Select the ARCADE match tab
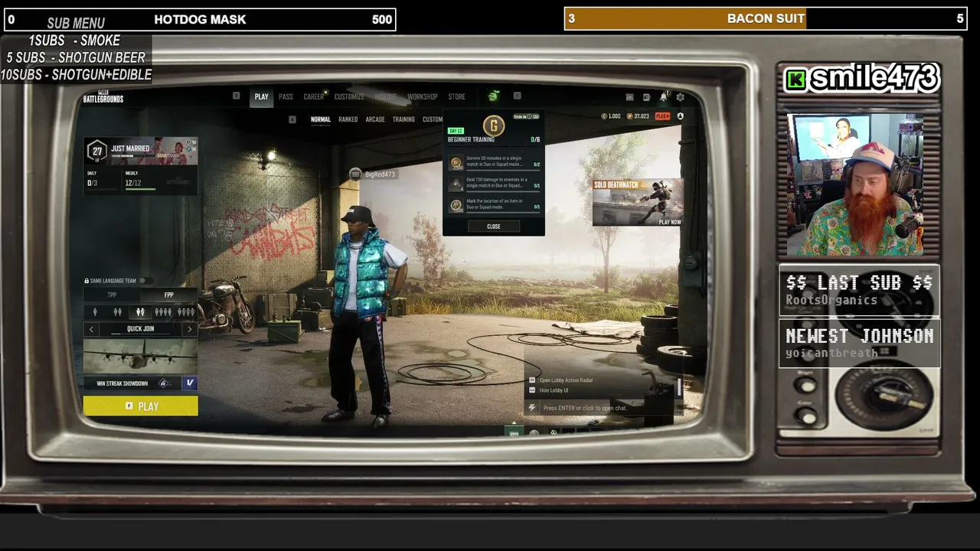 point(375,119)
